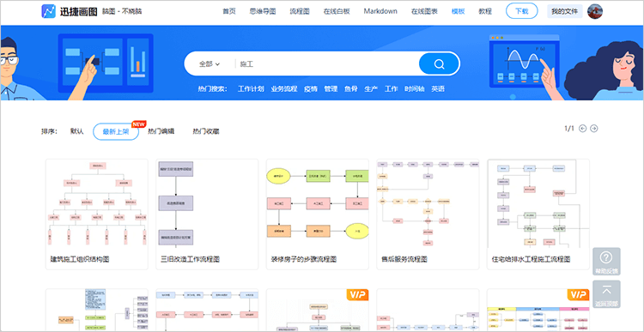The height and width of the screenshot is (332, 644).
Task: Open 帮助反馈 help feedback button
Action: click(606, 262)
